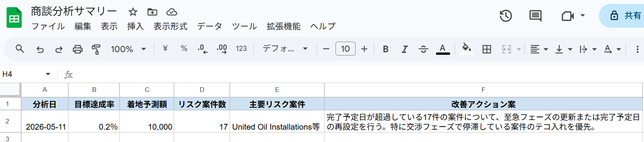The width and height of the screenshot is (644, 142).
Task: Toggle strikethrough formatting
Action: (423, 49)
